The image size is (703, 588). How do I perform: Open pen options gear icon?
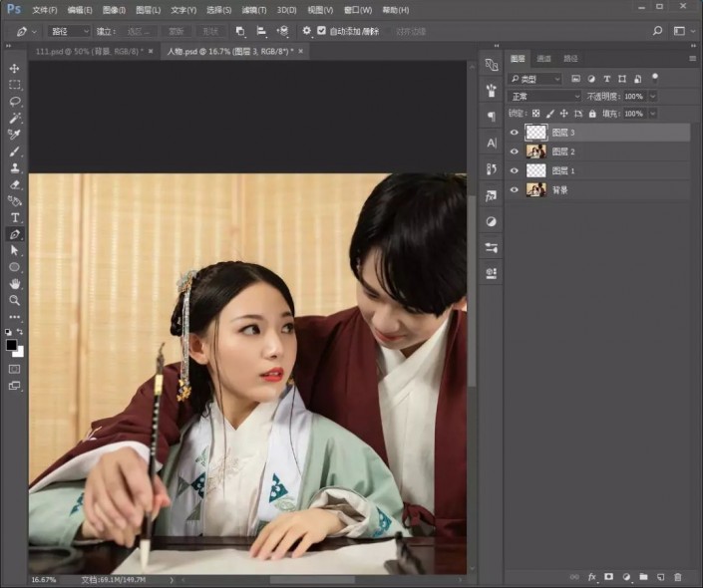click(306, 31)
